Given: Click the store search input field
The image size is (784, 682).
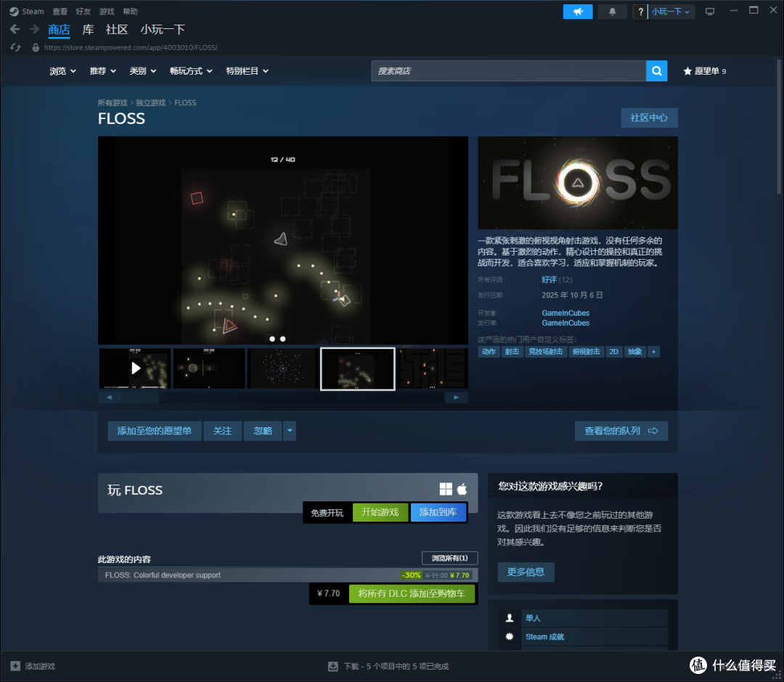Looking at the screenshot, I should [508, 71].
